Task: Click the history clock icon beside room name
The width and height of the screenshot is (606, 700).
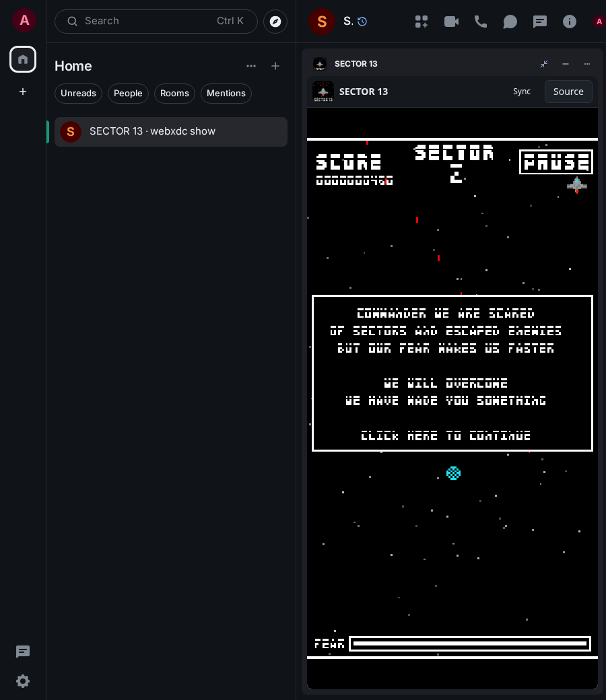Action: tap(362, 22)
